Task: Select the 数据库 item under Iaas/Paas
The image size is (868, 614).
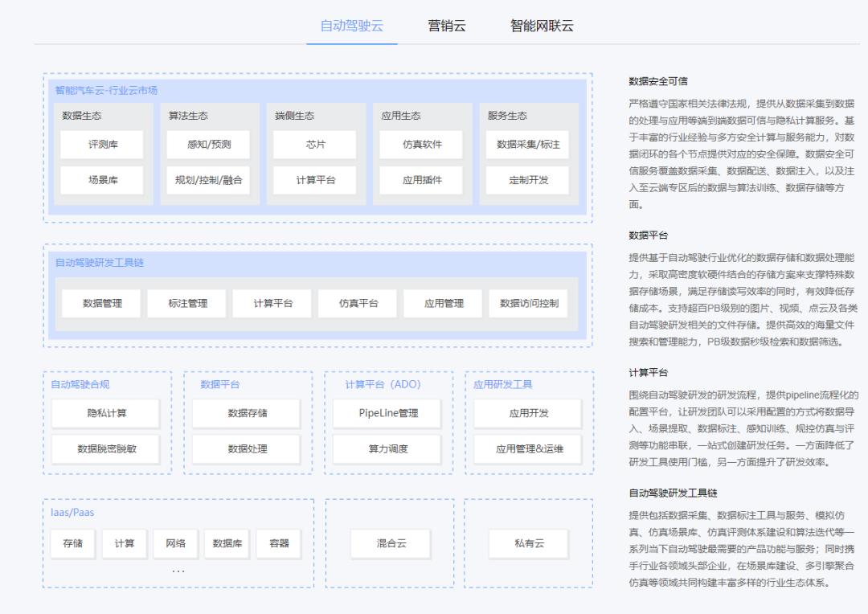Action: pyautogui.click(x=227, y=544)
